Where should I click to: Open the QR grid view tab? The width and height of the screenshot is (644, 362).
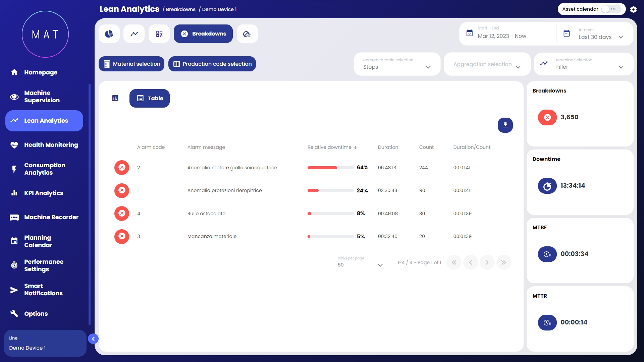coord(159,34)
